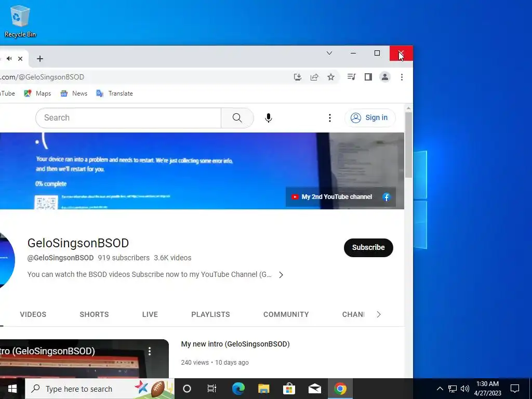Launch Microsoft Edge from taskbar
Image resolution: width=532 pixels, height=399 pixels.
click(238, 389)
